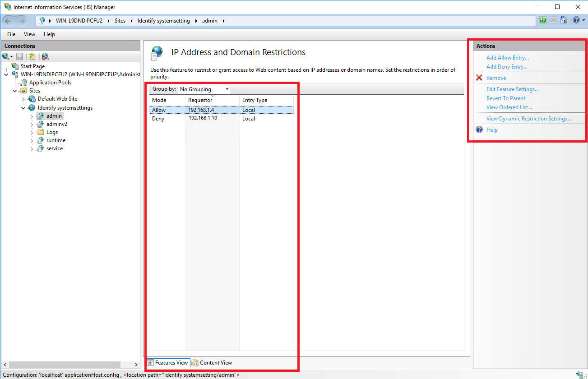Open the View menu
This screenshot has width=588, height=379.
[x=29, y=34]
